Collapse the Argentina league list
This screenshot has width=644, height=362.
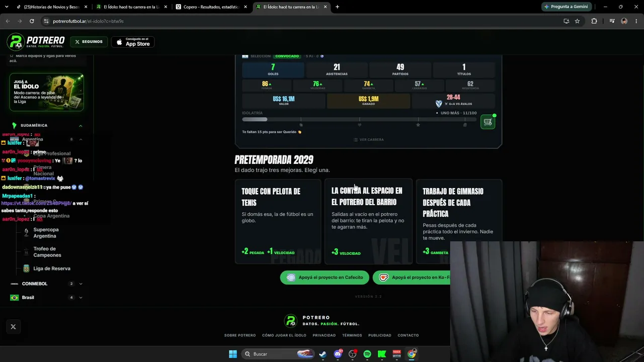tap(80, 139)
